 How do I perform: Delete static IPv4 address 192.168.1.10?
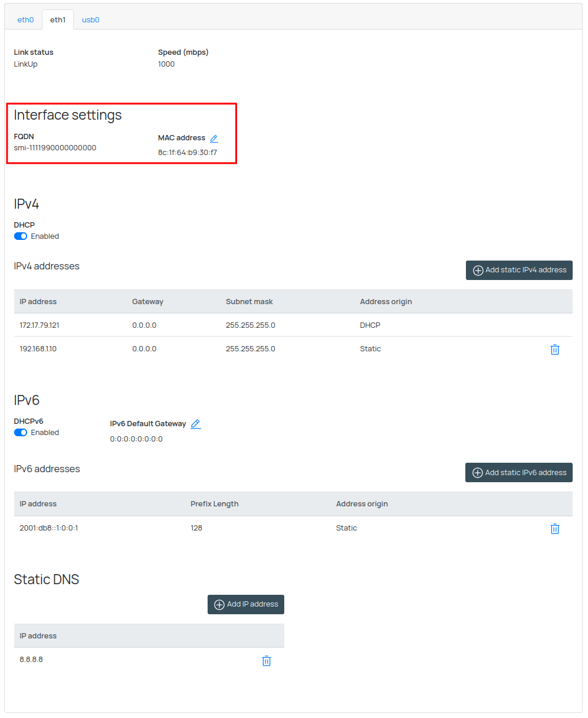[554, 350]
